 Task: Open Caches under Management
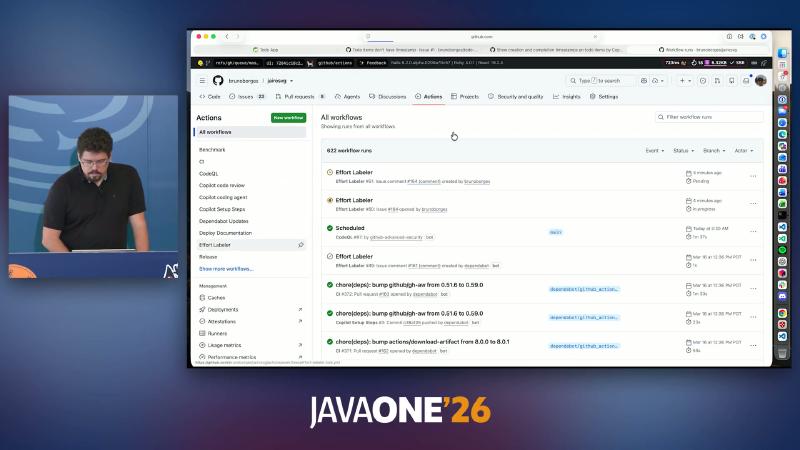[212, 297]
